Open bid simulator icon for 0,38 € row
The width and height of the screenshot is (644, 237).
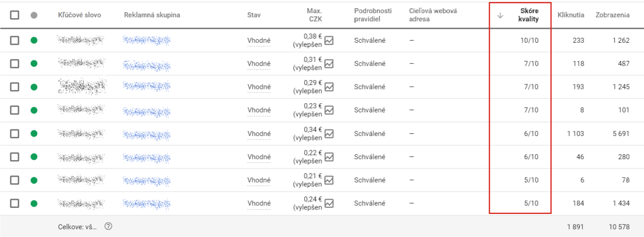329,40
